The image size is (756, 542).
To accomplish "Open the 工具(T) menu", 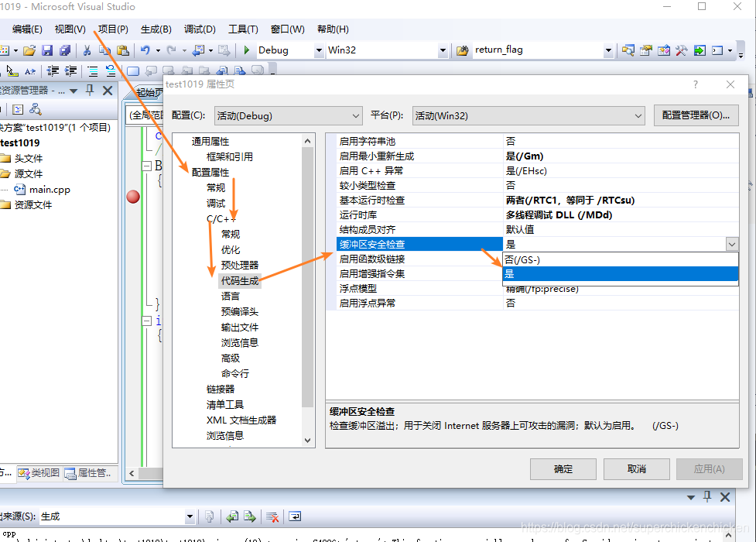I will tap(243, 29).
